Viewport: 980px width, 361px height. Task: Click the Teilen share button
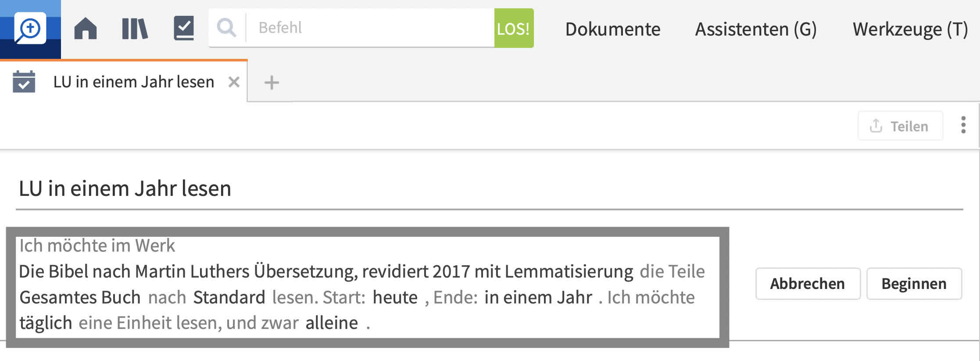[900, 126]
